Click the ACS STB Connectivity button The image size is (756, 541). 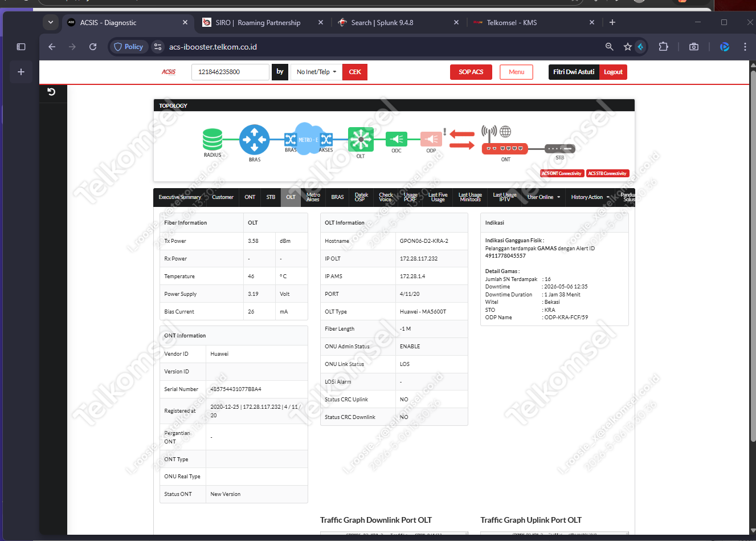coord(607,173)
